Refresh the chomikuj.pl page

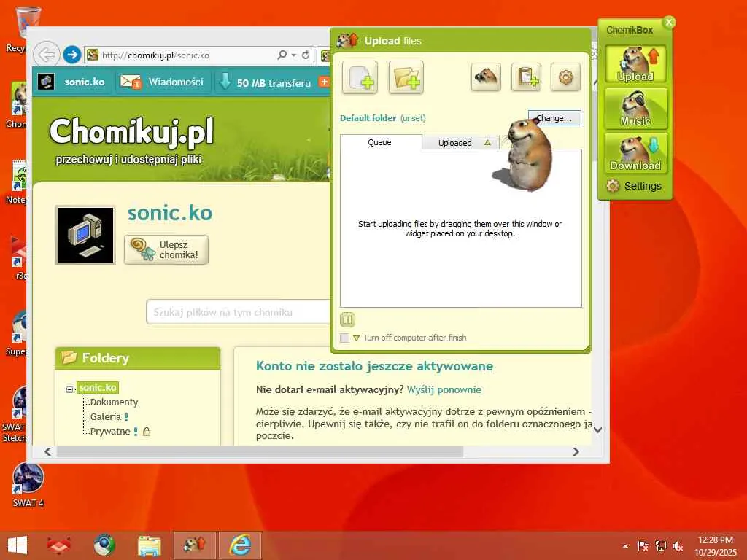[306, 55]
